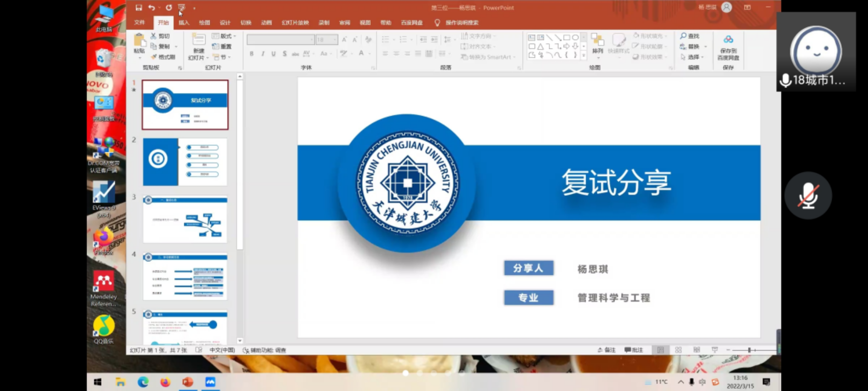Select the rectangle shape in shapes gallery
The height and width of the screenshot is (391, 868).
point(567,38)
